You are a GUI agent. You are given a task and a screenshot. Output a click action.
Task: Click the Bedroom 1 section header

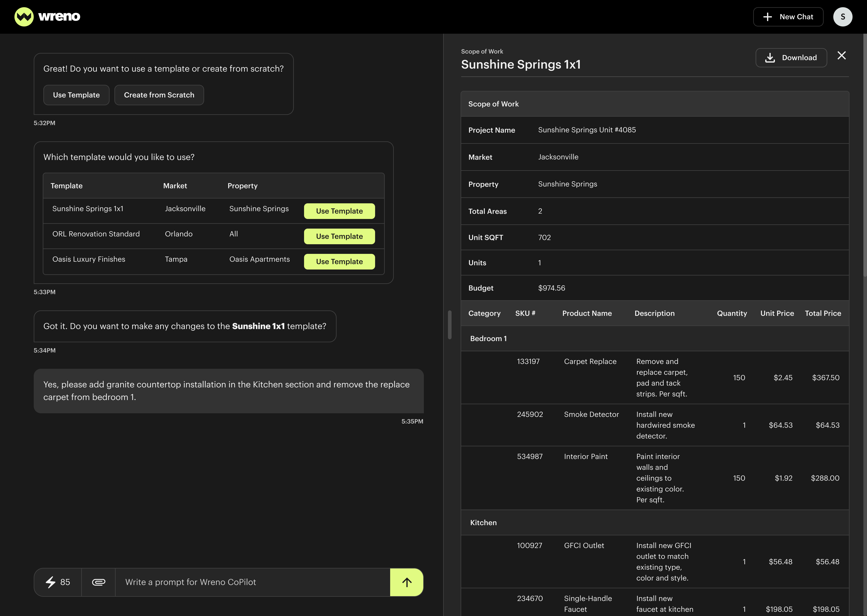click(488, 338)
